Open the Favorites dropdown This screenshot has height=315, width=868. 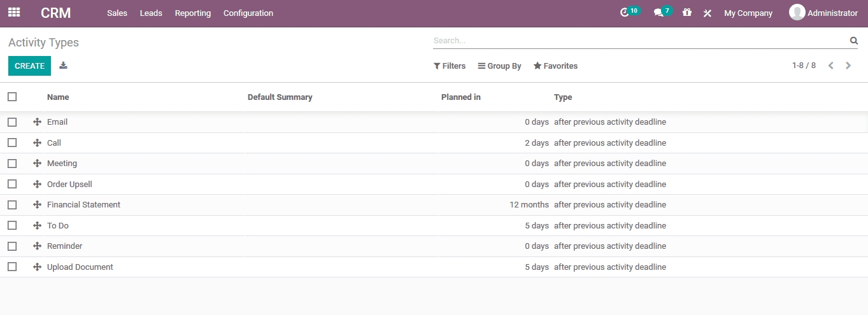pos(555,66)
